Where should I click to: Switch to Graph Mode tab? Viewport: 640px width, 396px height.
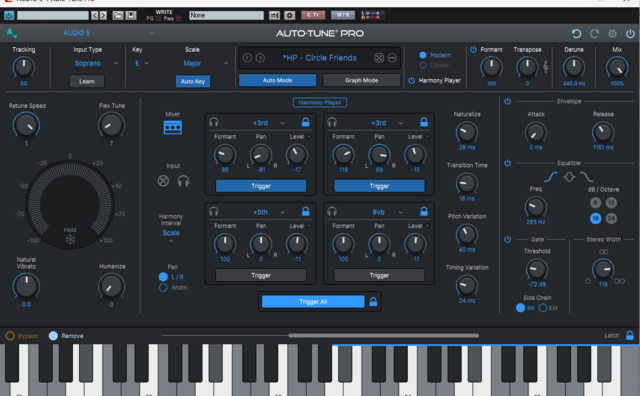click(361, 80)
